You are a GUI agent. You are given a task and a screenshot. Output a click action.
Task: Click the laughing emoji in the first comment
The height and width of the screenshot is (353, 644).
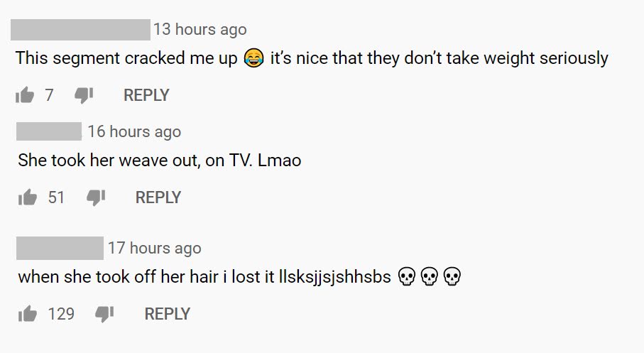(253, 58)
